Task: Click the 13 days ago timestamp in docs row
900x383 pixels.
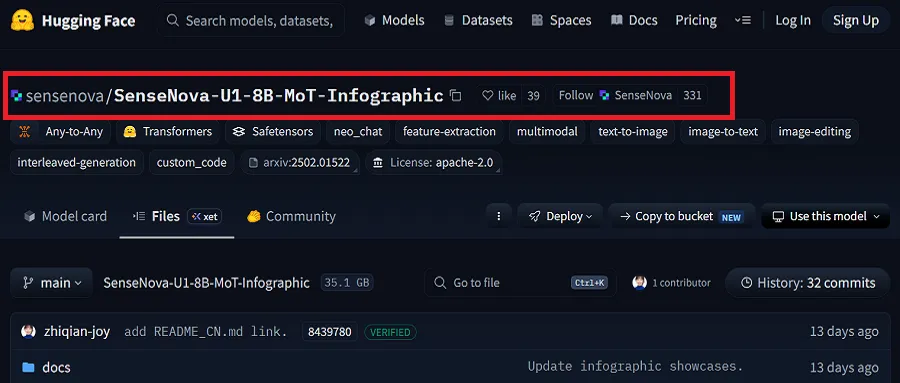Action: pos(844,367)
